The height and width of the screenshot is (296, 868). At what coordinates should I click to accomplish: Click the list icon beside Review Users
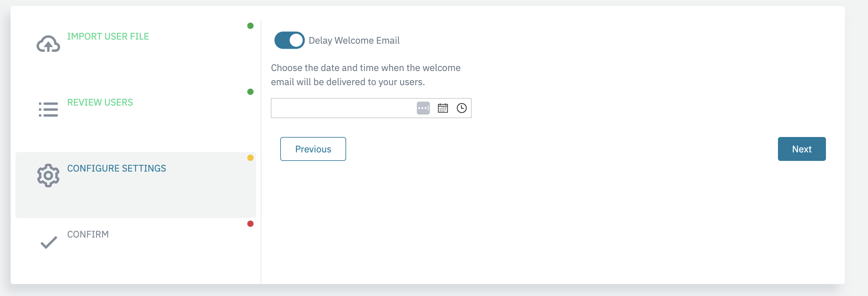(48, 110)
